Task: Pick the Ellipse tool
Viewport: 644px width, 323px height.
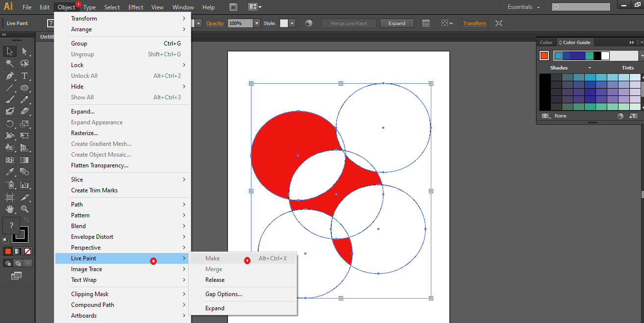Action: point(25,88)
